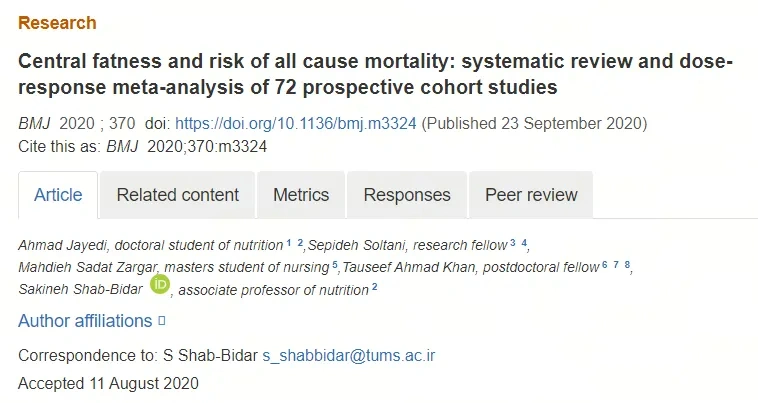Switch to the Article tab

[58, 195]
